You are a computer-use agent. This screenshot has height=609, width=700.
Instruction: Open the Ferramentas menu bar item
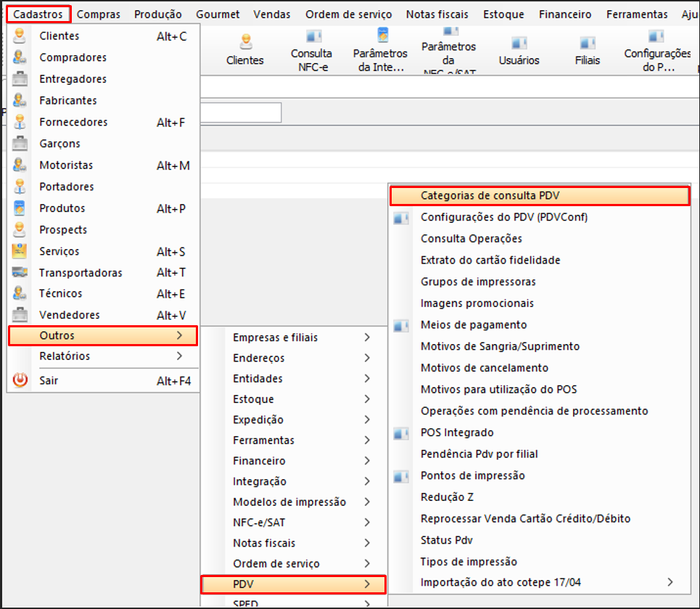(637, 15)
